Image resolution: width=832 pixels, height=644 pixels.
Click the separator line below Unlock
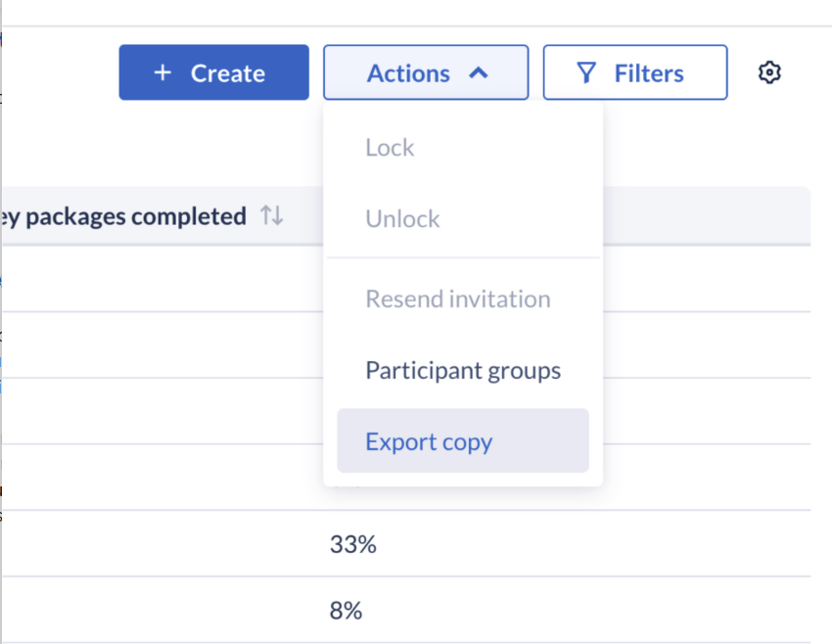(x=463, y=257)
